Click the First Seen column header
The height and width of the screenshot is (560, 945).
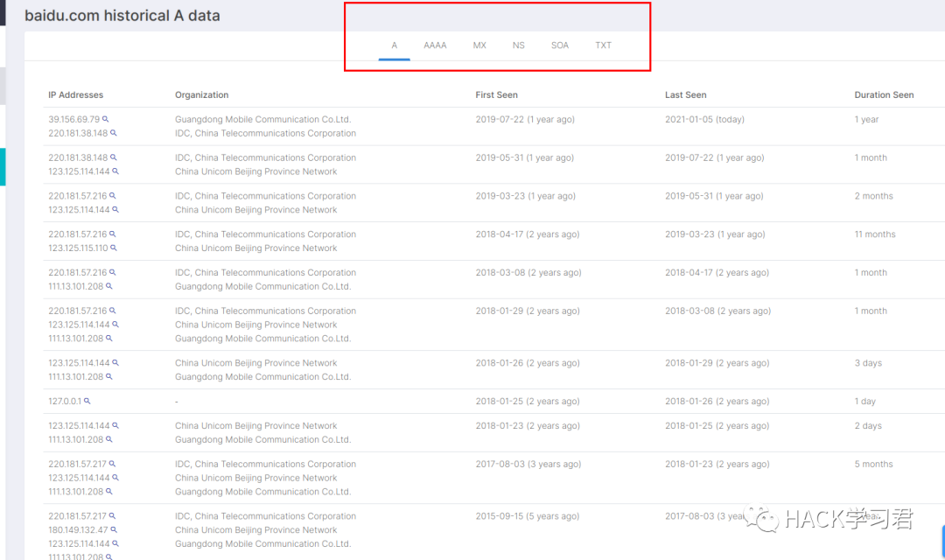click(x=497, y=94)
